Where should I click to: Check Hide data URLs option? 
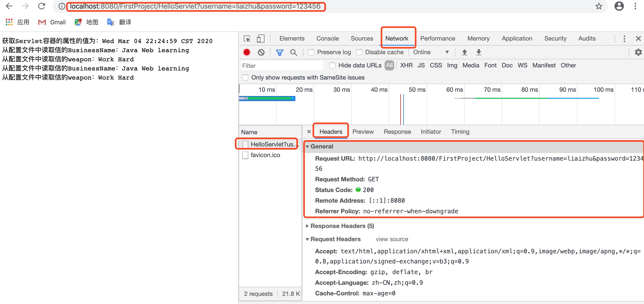click(332, 66)
